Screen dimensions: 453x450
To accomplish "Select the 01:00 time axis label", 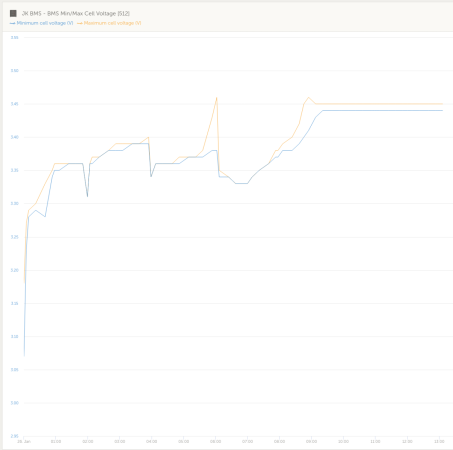I will tap(56, 441).
